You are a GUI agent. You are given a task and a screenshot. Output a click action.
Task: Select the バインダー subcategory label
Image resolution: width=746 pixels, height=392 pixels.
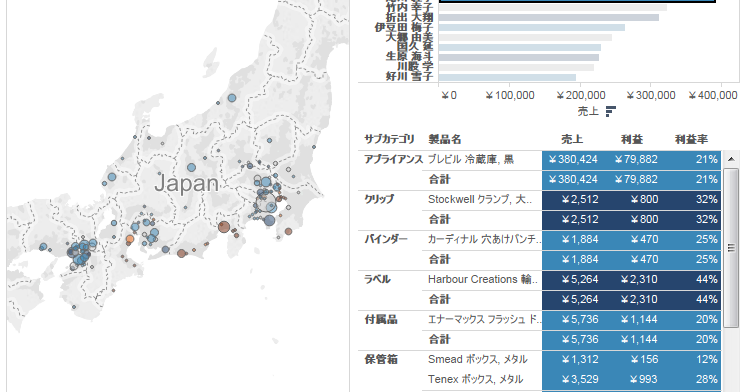point(386,239)
